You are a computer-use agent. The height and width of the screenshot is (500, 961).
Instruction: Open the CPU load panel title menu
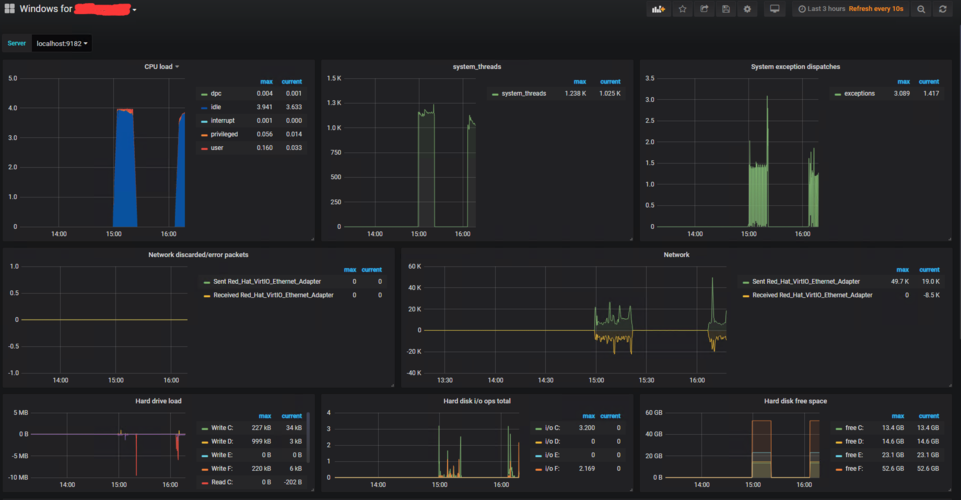pyautogui.click(x=161, y=67)
